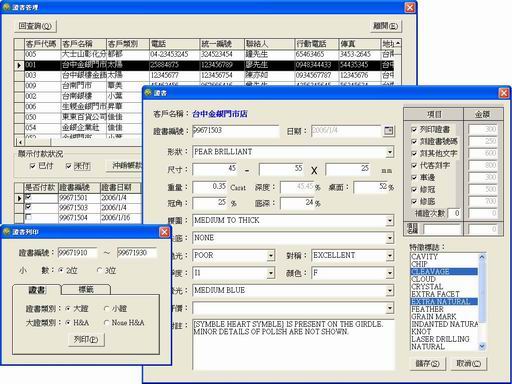Switch to the 標籤 tab
Screen dimensions: 512x384
tap(86, 289)
